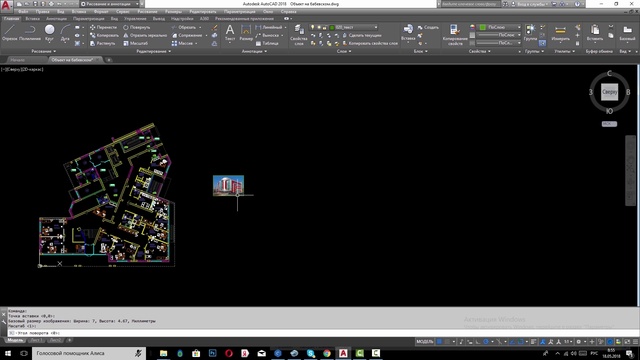Viewport: 640px width, 360px height.
Task: Open the Формат menu
Action: tap(101, 12)
